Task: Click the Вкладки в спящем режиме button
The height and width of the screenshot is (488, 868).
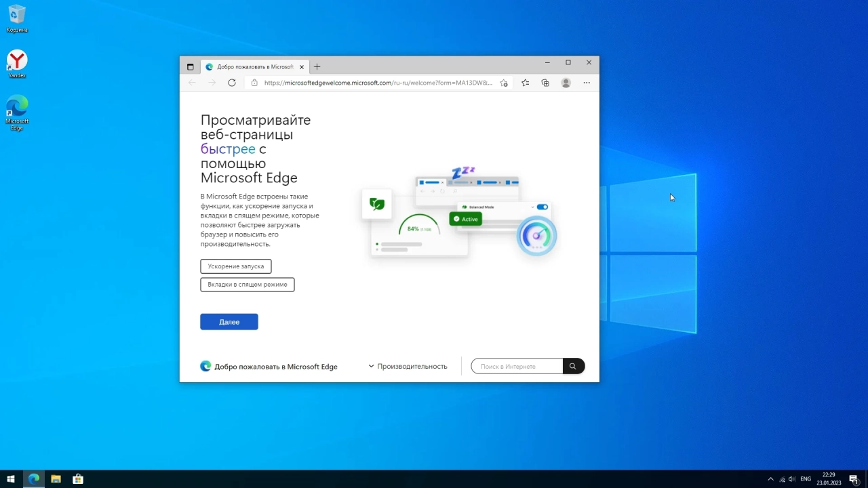Action: tap(248, 285)
